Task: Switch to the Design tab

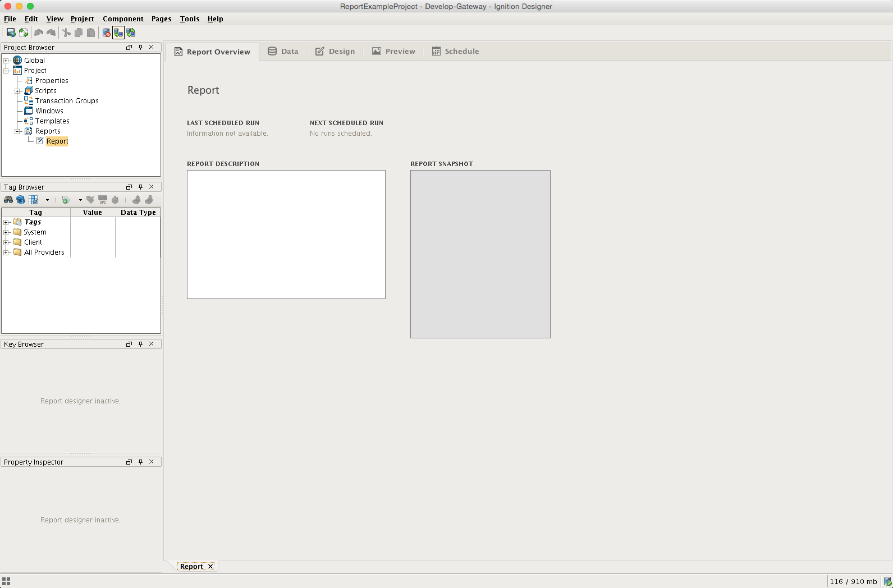Action: [x=335, y=51]
